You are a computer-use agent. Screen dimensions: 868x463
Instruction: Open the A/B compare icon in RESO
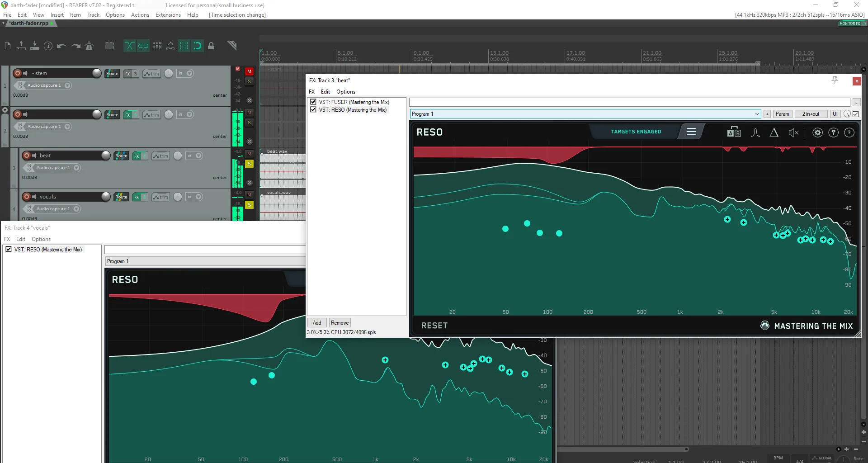coord(734,132)
